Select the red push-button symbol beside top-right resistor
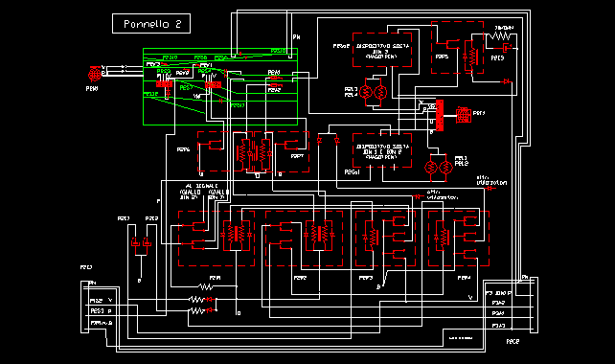 click(x=508, y=48)
